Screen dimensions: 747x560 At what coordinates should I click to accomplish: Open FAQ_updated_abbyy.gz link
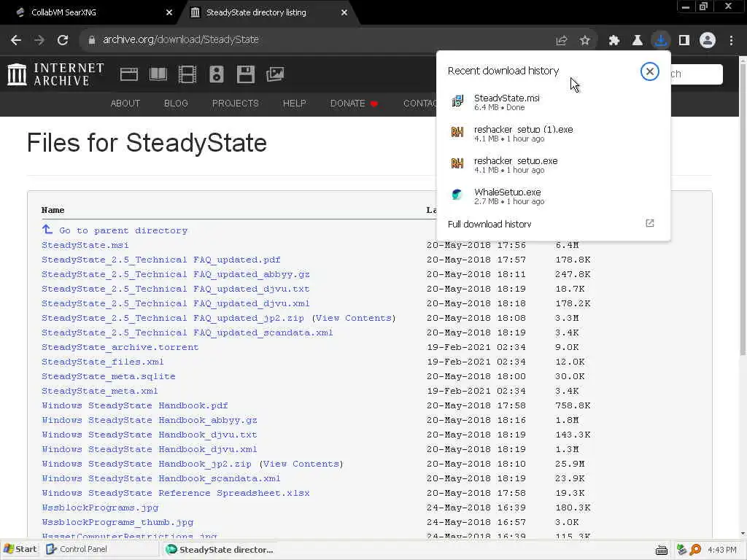pyautogui.click(x=176, y=274)
